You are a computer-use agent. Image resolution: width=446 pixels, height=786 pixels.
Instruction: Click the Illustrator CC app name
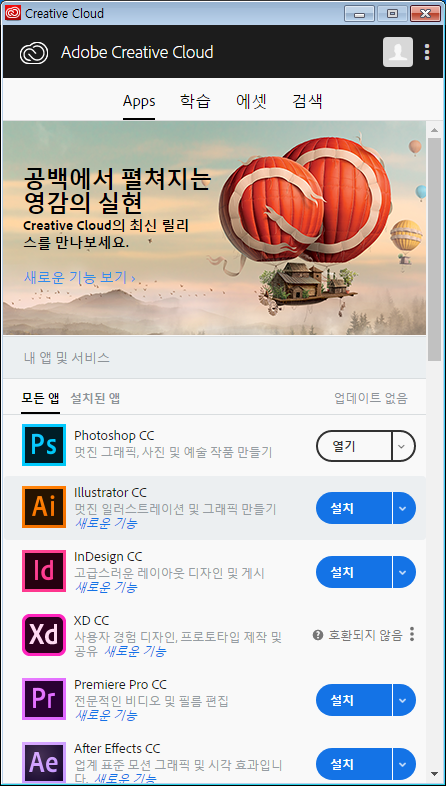point(110,492)
